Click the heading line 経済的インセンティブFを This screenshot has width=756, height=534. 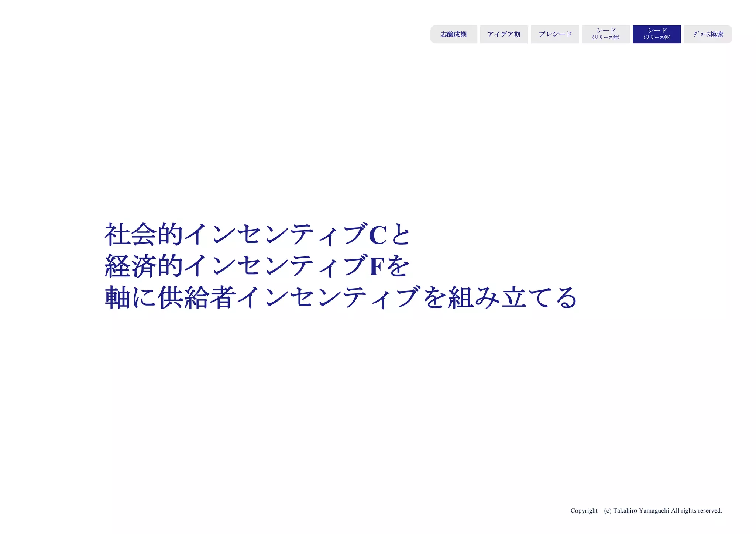(x=257, y=266)
